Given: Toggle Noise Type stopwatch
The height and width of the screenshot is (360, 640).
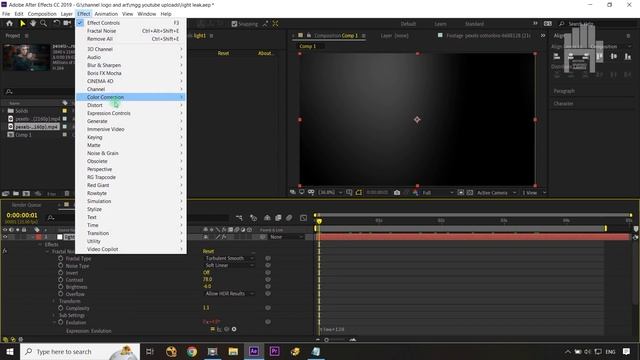Looking at the screenshot, I should [60, 266].
